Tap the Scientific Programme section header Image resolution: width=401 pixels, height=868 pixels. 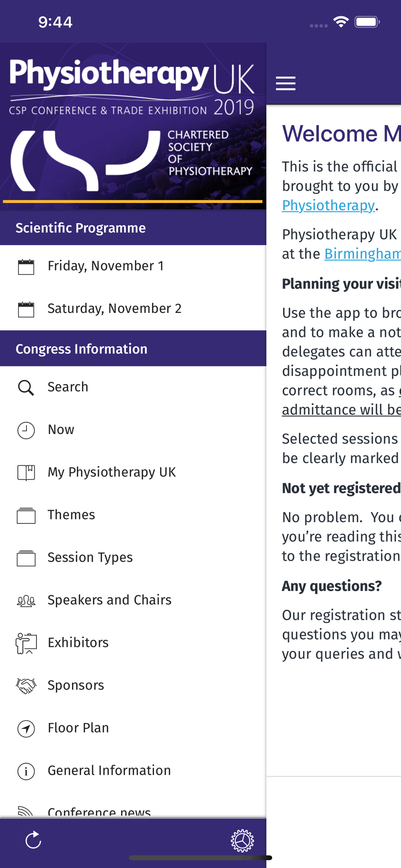coord(133,228)
